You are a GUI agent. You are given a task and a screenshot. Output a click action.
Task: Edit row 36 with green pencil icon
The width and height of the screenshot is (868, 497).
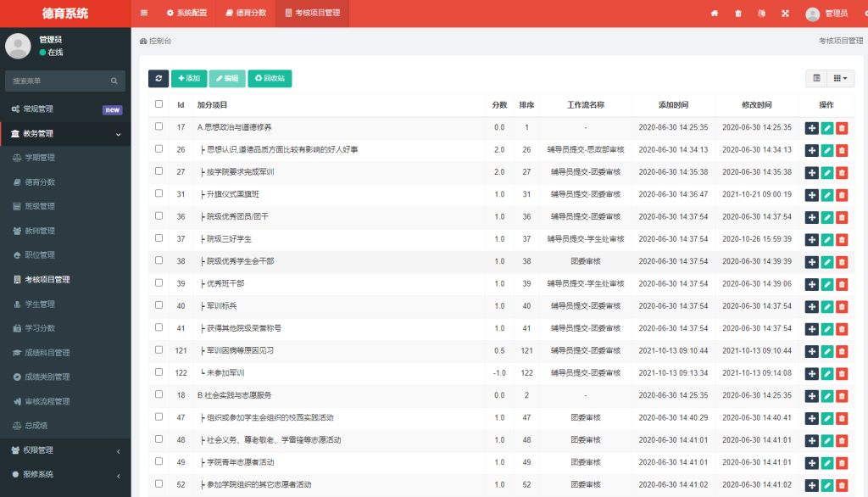click(827, 217)
